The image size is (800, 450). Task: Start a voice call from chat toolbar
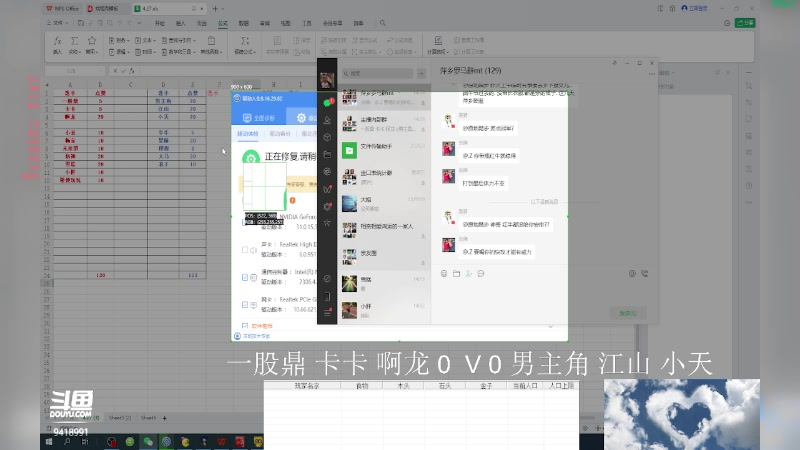[644, 273]
